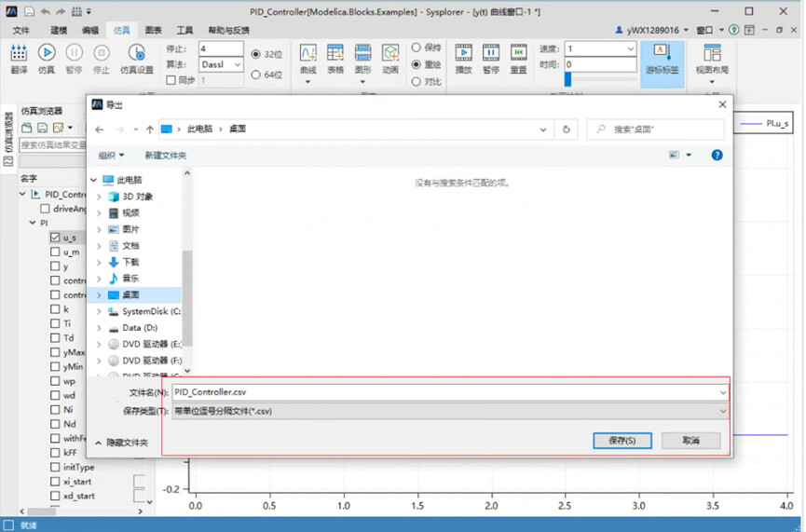Click the yWX1289016 user account

[x=651, y=31]
